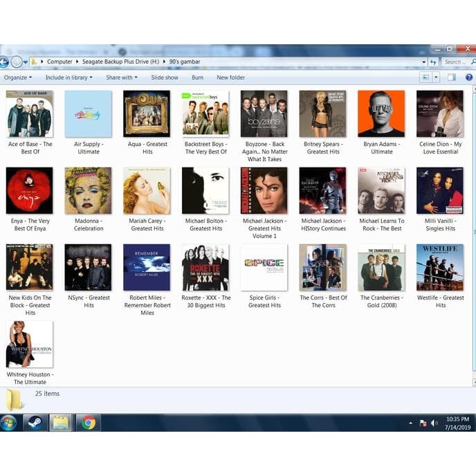The height and width of the screenshot is (476, 476).
Task: Select Whitney Houston - The Ultimate cover
Action: [x=30, y=345]
